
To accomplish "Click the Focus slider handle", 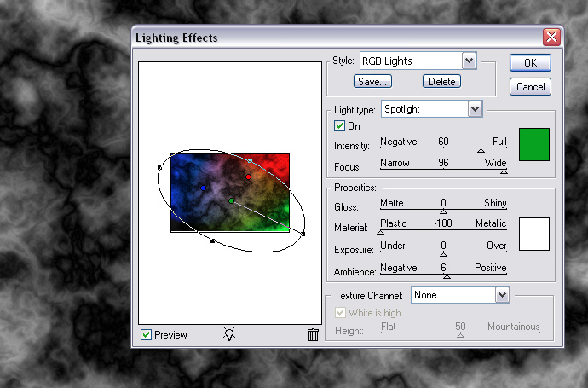I will coord(504,172).
